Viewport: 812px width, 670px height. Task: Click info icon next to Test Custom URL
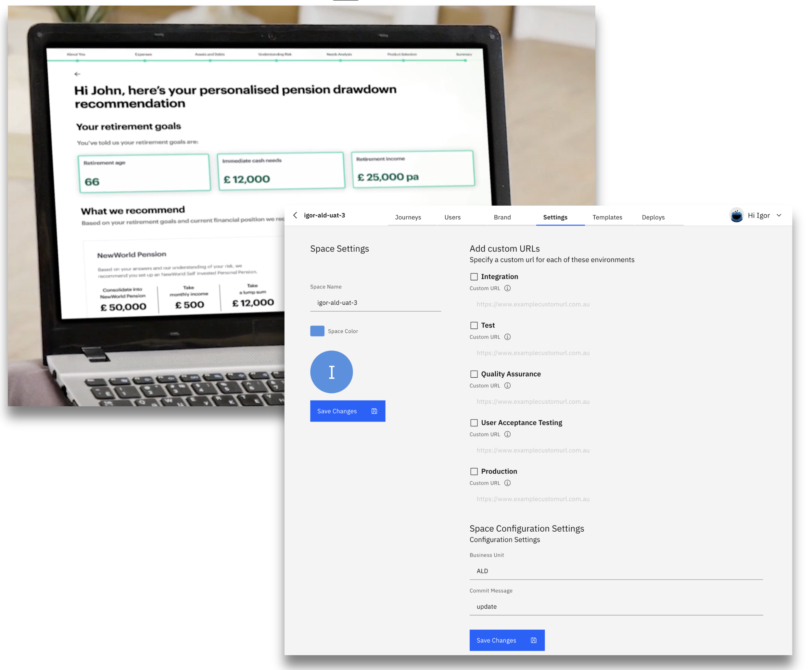click(x=507, y=337)
